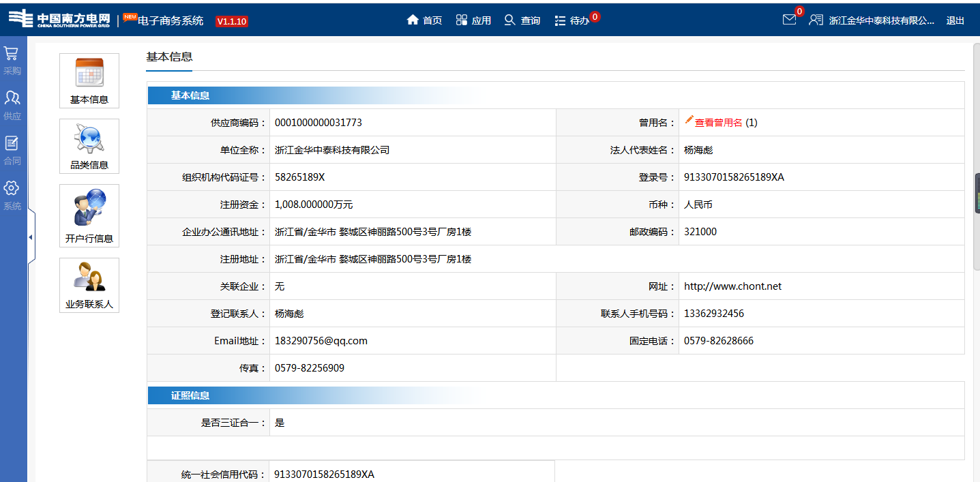
Task: Click 查看曾用名 link
Action: [718, 123]
